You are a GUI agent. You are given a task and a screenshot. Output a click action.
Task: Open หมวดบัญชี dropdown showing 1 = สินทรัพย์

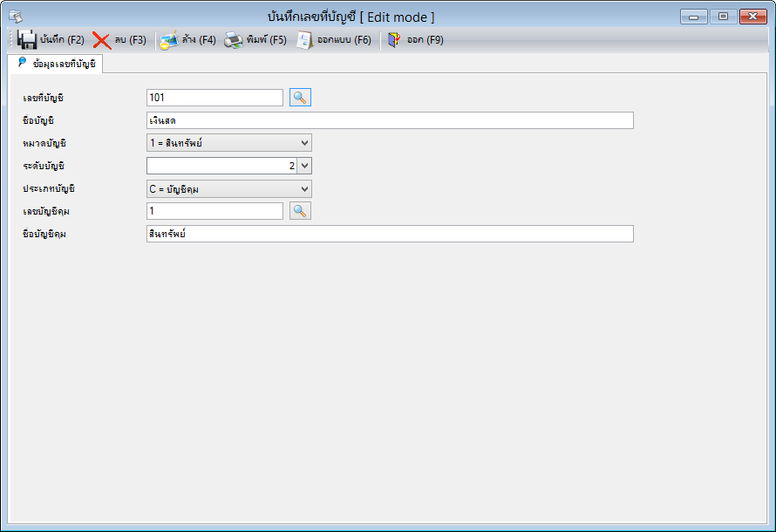click(x=229, y=143)
